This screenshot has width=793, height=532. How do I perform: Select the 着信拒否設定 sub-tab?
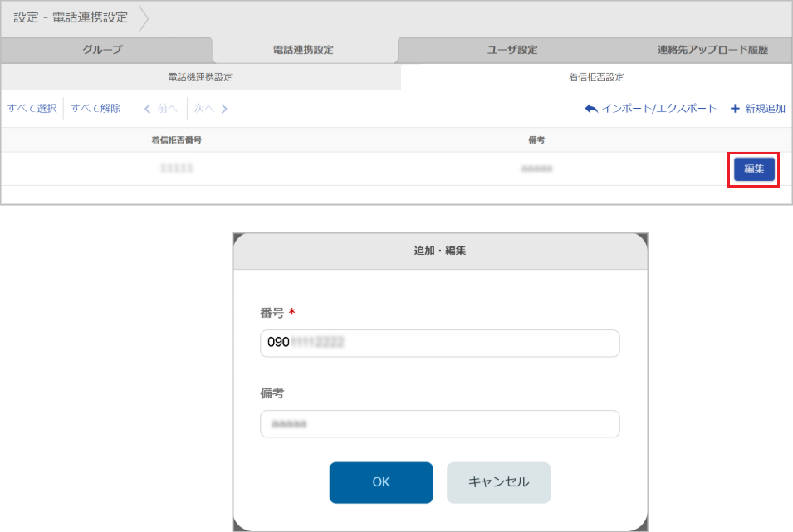(595, 75)
